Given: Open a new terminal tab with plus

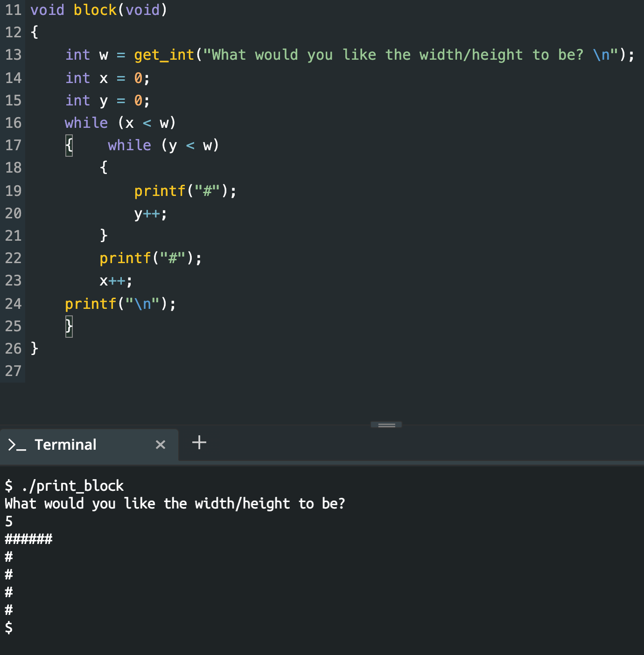Looking at the screenshot, I should [x=199, y=442].
